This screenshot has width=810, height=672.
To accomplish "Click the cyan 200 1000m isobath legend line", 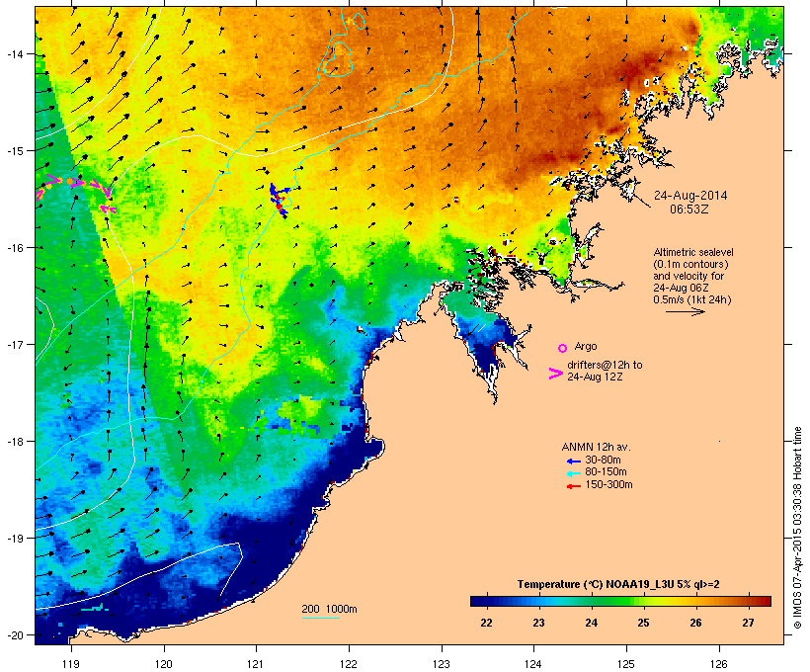I will coord(320,619).
